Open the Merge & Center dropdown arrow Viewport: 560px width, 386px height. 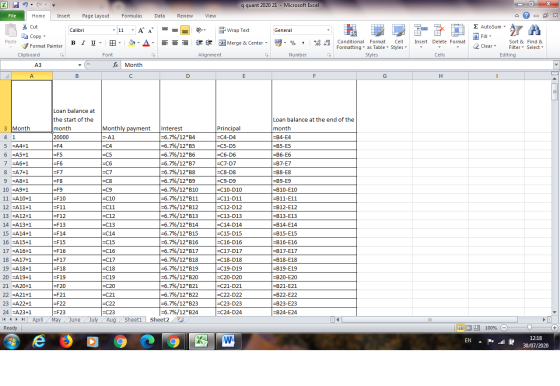point(266,43)
